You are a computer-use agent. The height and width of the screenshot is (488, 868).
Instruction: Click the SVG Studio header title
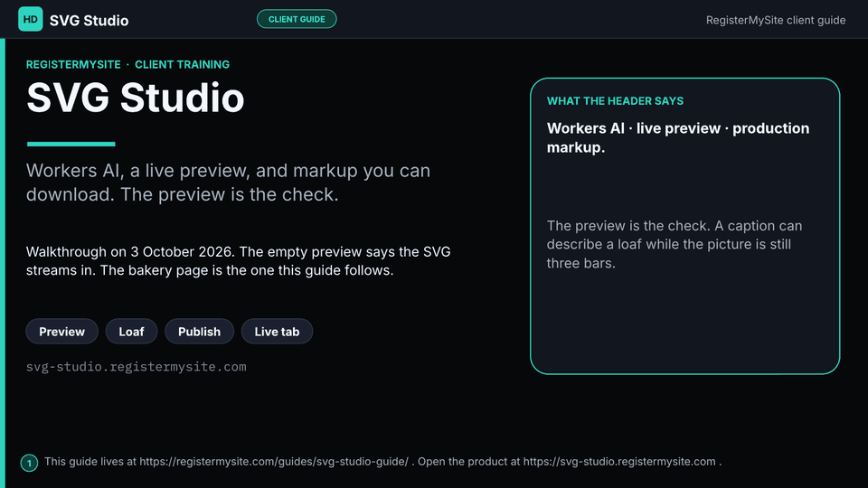coord(90,21)
